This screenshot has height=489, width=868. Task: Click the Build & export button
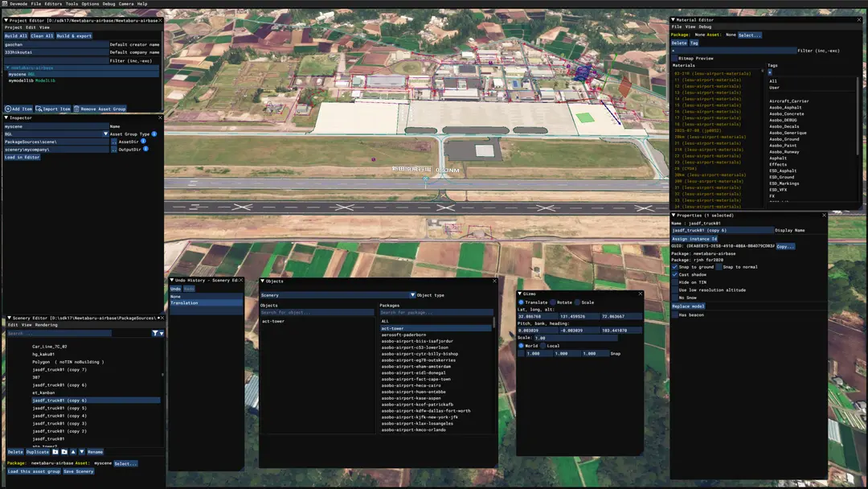tap(74, 36)
